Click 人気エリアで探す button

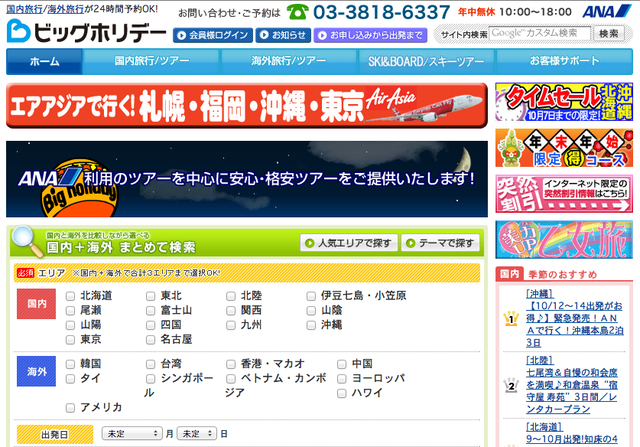349,243
